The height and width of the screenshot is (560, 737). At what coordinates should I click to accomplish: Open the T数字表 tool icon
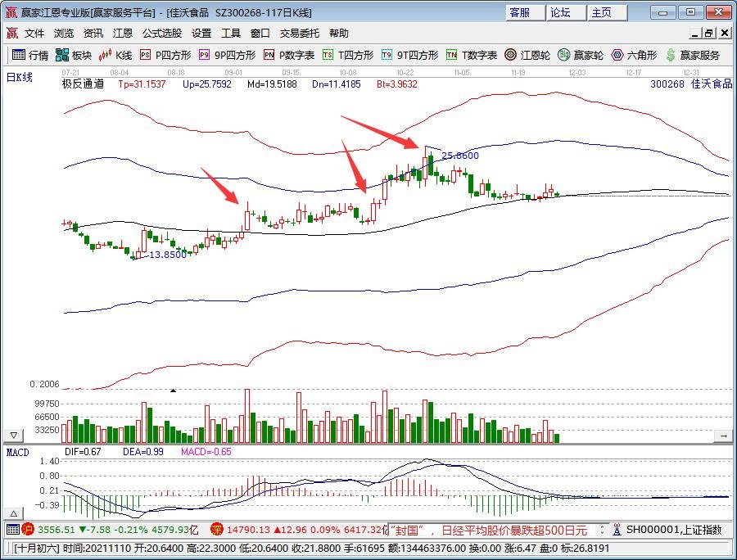coord(451,55)
